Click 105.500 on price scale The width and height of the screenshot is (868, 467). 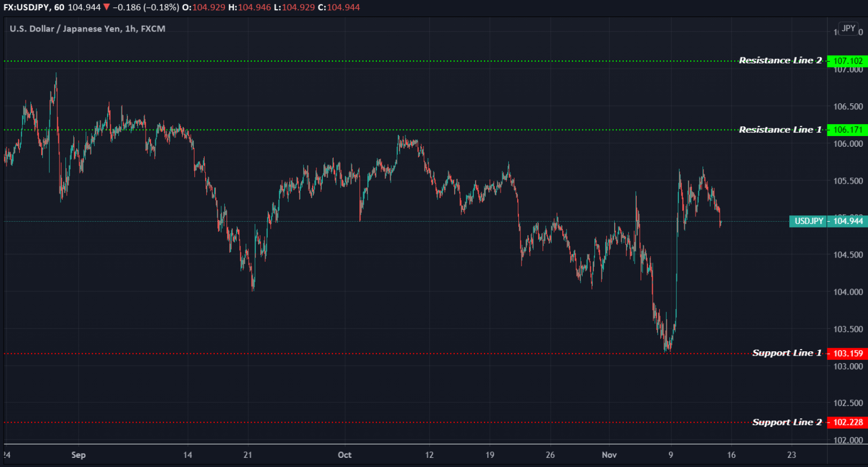pyautogui.click(x=848, y=181)
